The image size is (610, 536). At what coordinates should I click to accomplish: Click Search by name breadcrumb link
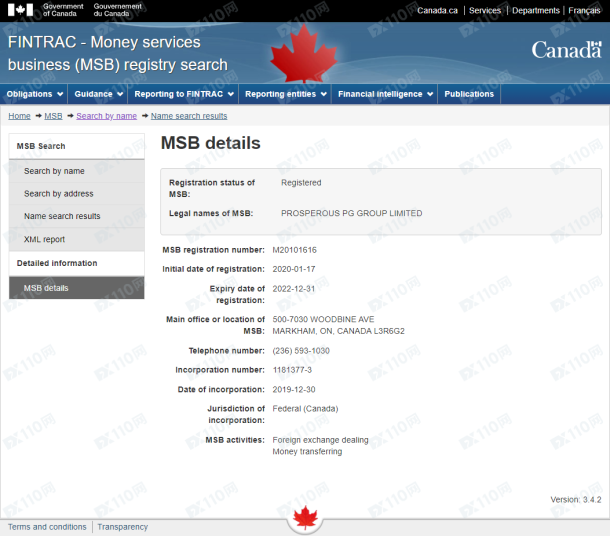[x=106, y=116]
